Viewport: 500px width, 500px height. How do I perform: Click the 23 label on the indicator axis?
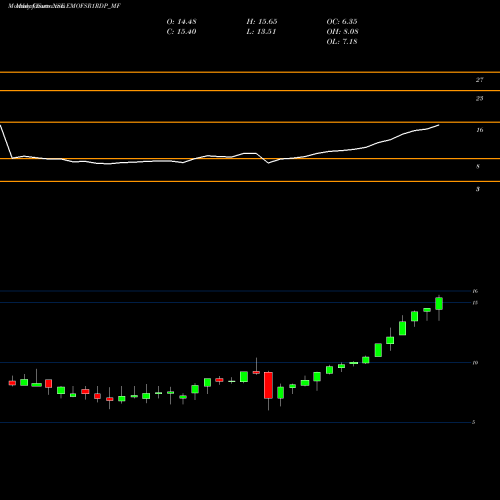(x=479, y=98)
